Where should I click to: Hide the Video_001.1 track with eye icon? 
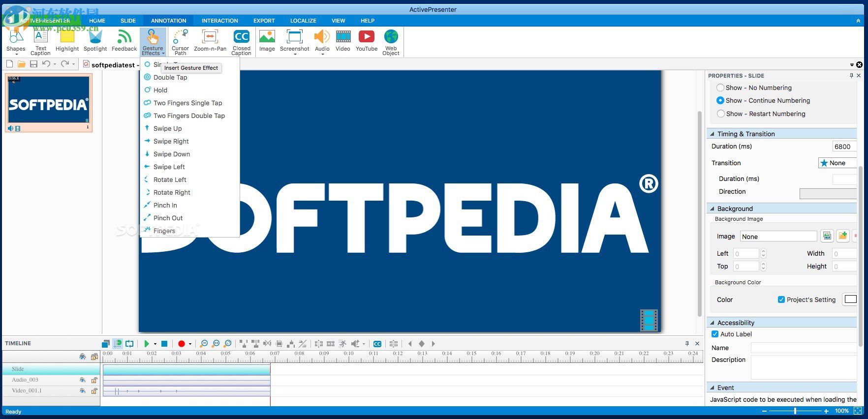point(83,390)
